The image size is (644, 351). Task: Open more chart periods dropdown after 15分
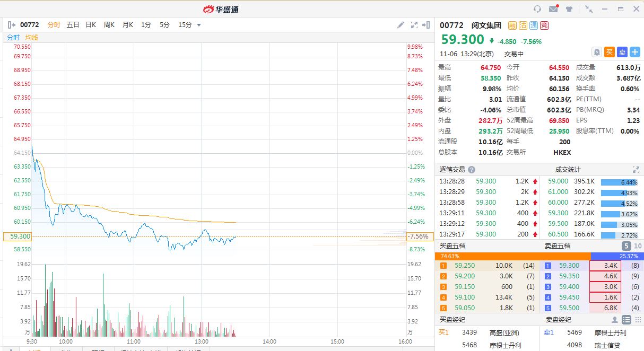click(199, 25)
